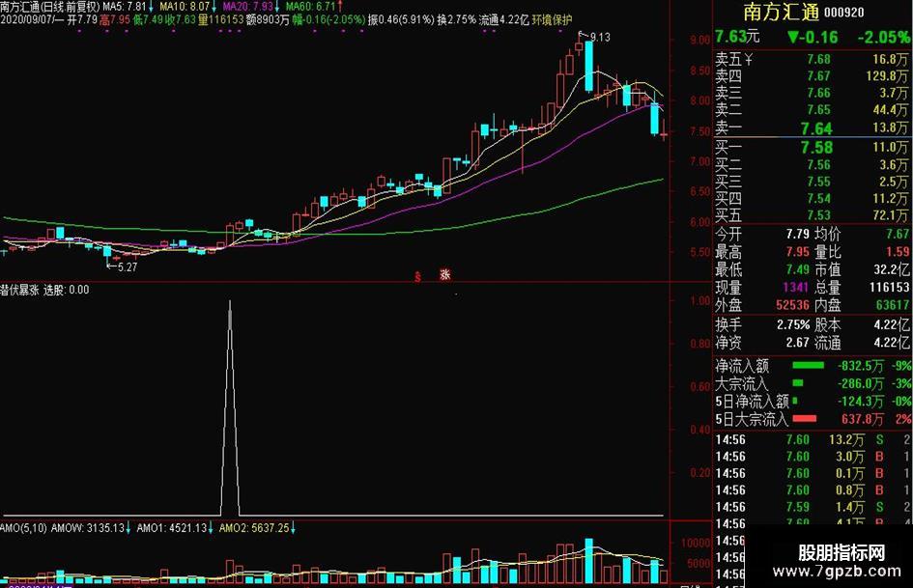Click the current price 7.63元

(737, 37)
